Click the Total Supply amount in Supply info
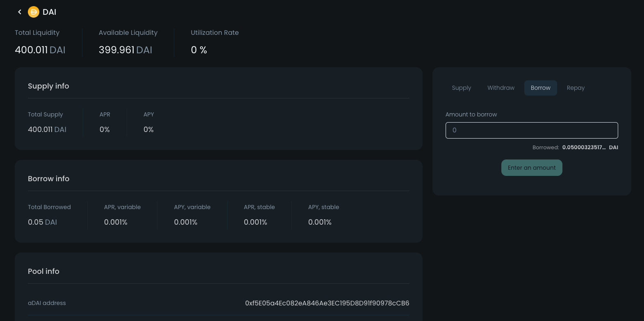The width and height of the screenshot is (644, 321). click(x=47, y=130)
